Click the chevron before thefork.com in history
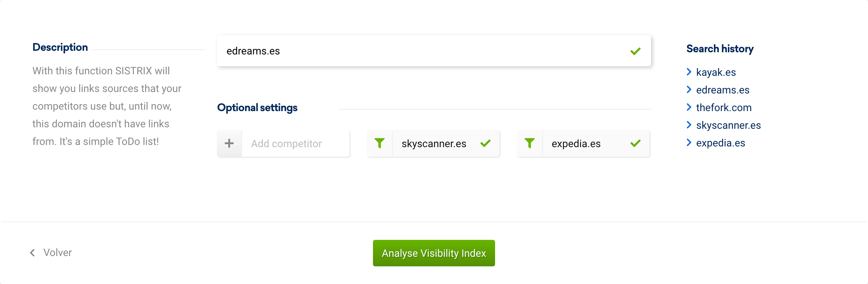The width and height of the screenshot is (868, 284). click(x=689, y=107)
